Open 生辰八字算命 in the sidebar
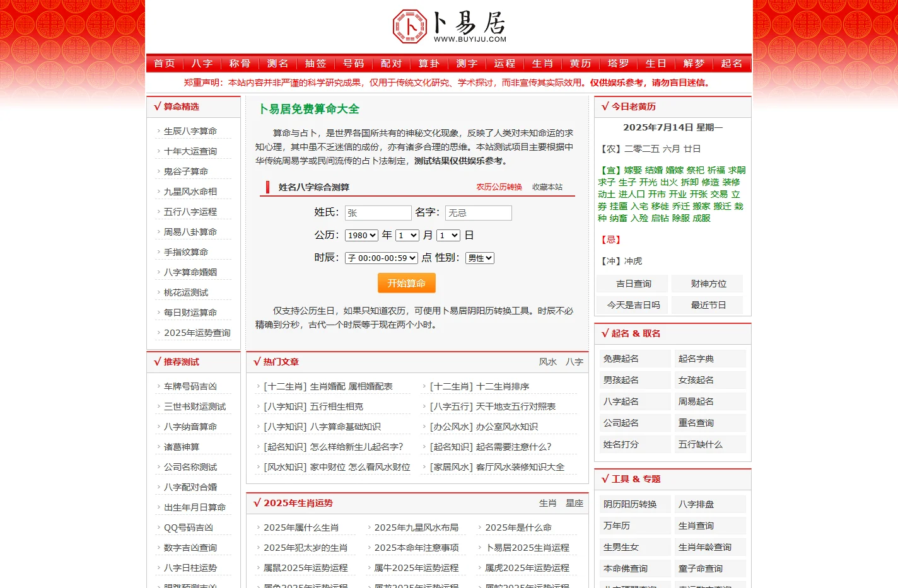Image resolution: width=898 pixels, height=588 pixels. coord(190,131)
